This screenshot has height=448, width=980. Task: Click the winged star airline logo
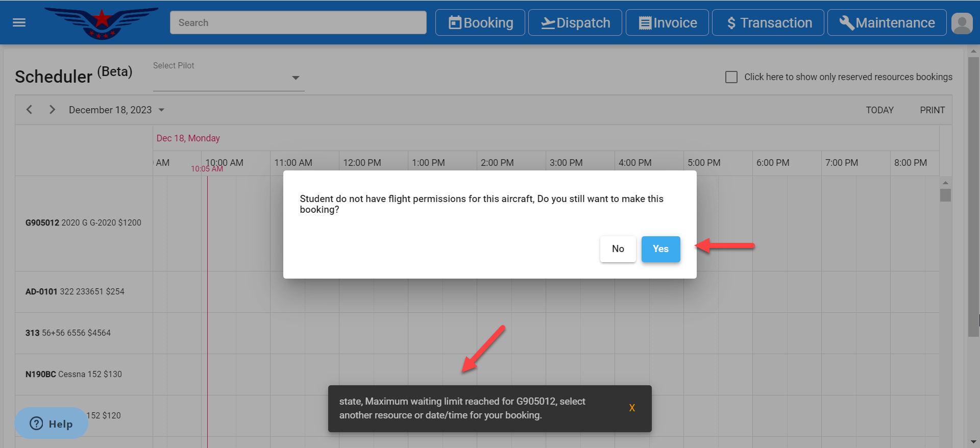click(102, 22)
